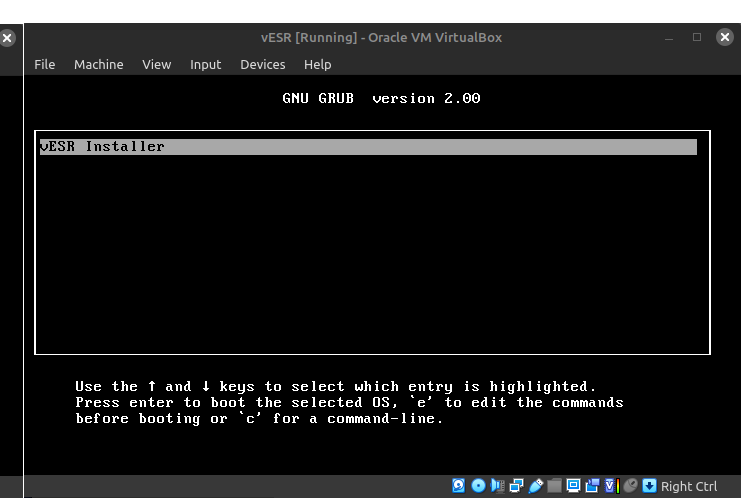Image resolution: width=741 pixels, height=498 pixels.
Task: Select the vESR Installer boot entry
Action: (x=367, y=147)
